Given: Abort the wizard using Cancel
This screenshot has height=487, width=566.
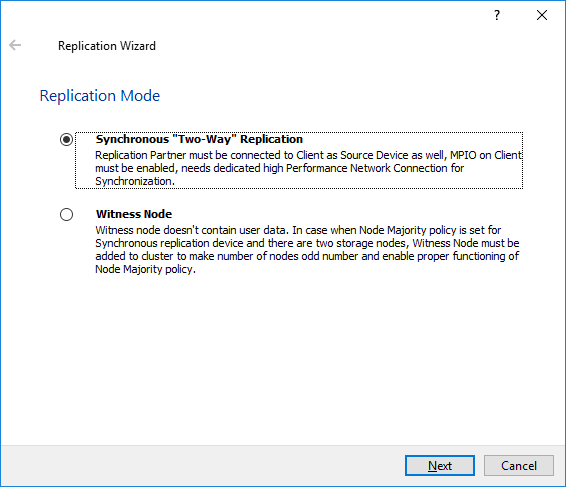Looking at the screenshot, I should point(519,465).
